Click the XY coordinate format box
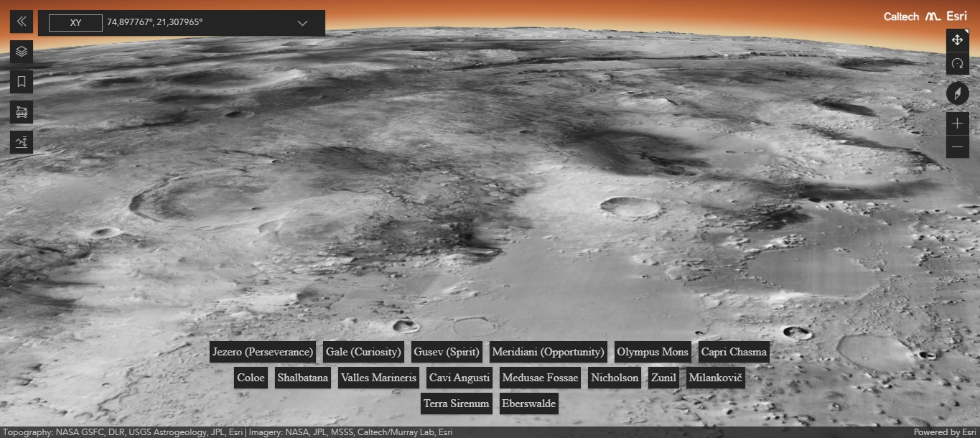980x438 pixels. pos(75,23)
